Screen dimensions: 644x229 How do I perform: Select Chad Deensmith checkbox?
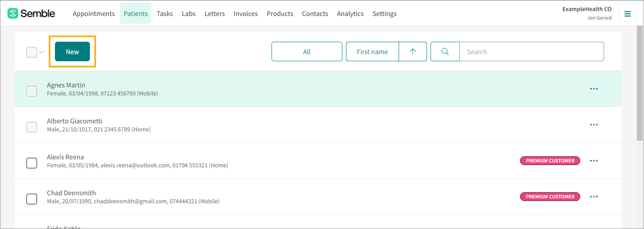tap(31, 199)
